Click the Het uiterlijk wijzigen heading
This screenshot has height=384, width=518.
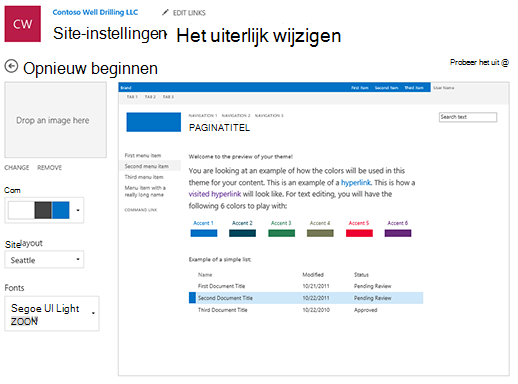point(259,35)
